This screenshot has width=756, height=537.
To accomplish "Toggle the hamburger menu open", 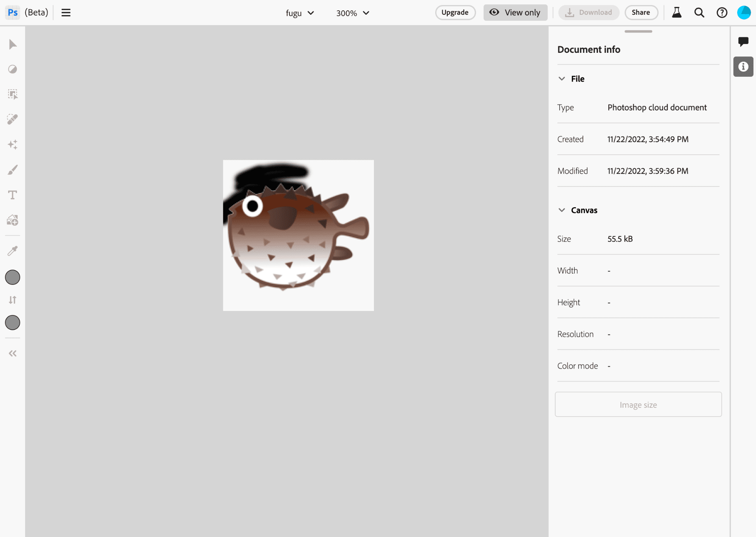I will (66, 12).
